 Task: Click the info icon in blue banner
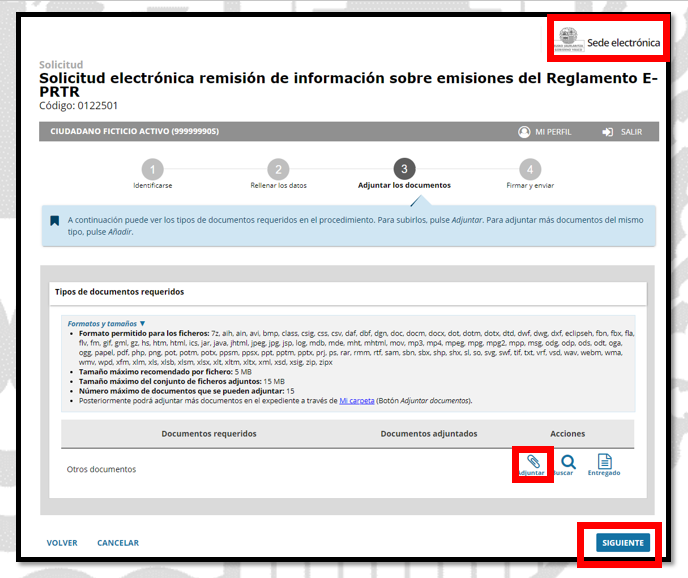tap(56, 219)
